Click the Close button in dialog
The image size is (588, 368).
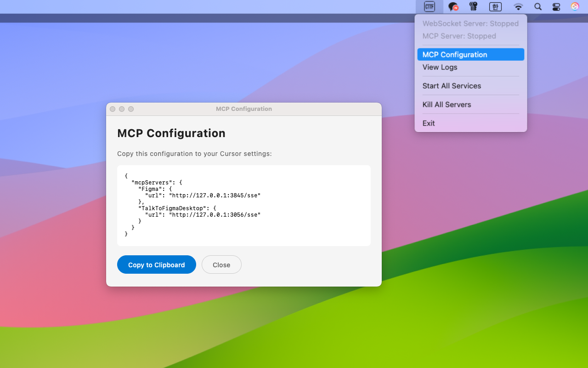[221, 264]
